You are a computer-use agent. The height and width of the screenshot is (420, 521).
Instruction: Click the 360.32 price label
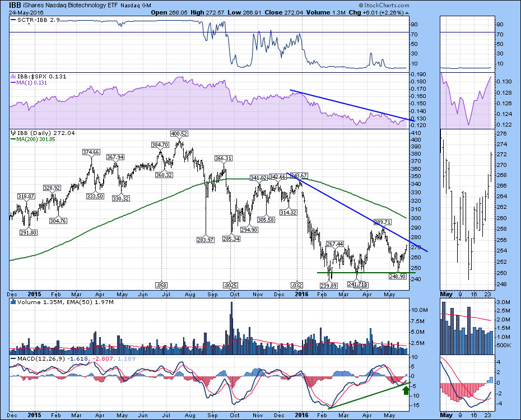(164, 175)
